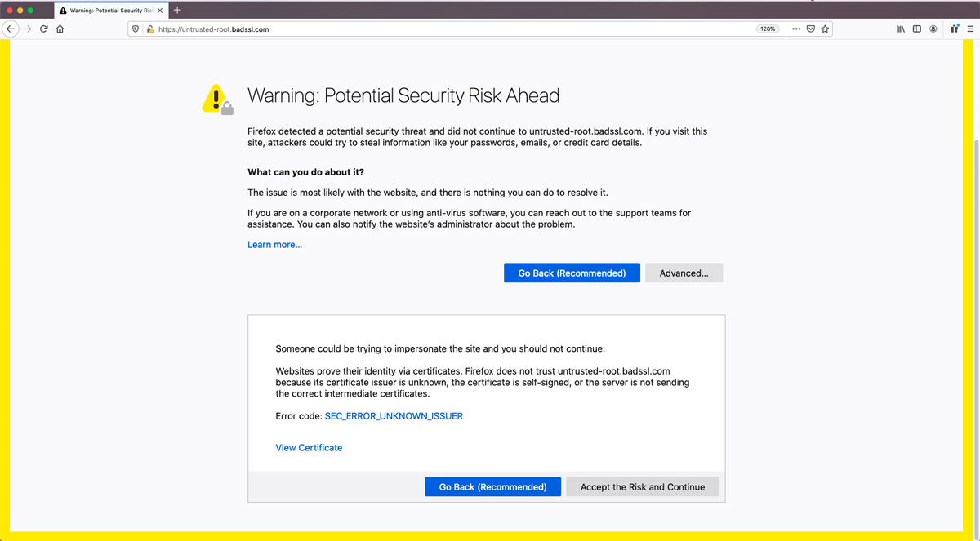Toggle the sidebar view icon
The height and width of the screenshot is (541, 980).
(x=917, y=29)
